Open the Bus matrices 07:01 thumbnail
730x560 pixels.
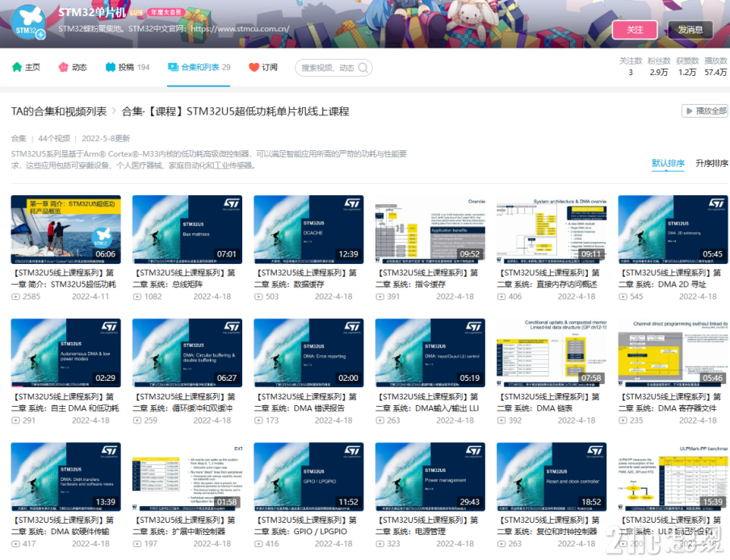[187, 230]
